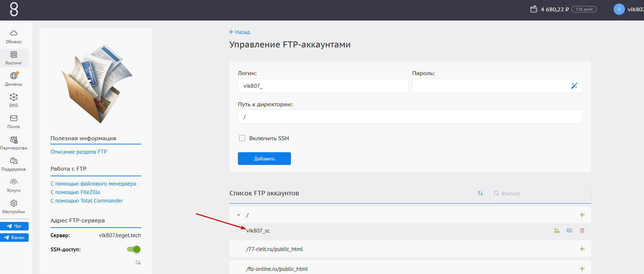The width and height of the screenshot is (644, 274).
Task: Toggle sort order of FTP accounts list
Action: tap(480, 193)
